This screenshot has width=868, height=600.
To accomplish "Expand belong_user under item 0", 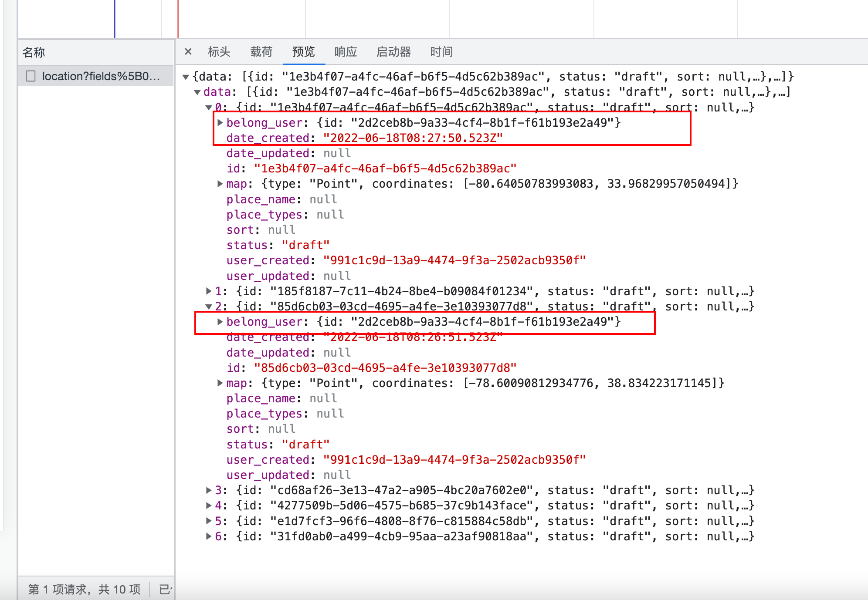I will (x=220, y=123).
